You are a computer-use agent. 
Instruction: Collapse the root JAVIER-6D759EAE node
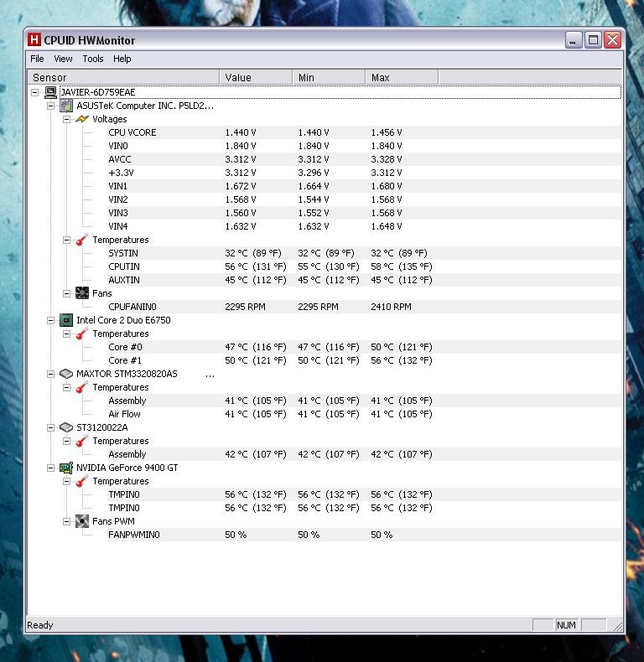tap(35, 92)
